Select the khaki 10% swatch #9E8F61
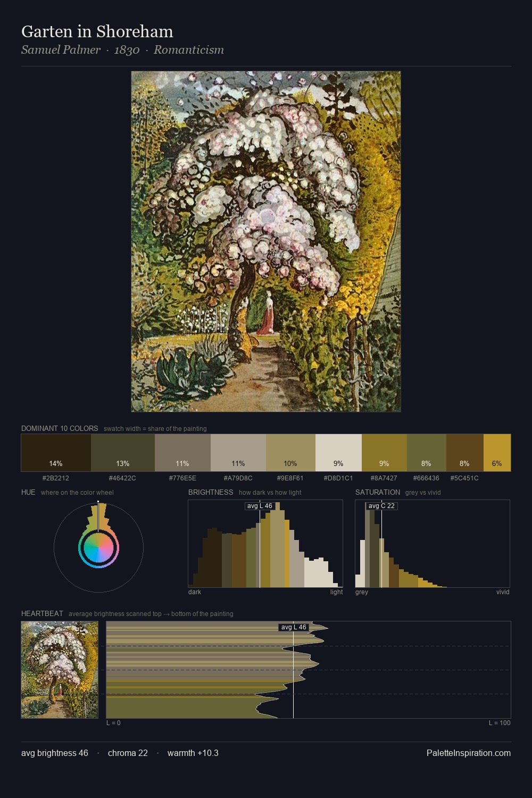Viewport: 532px width, 798px height. [x=290, y=453]
